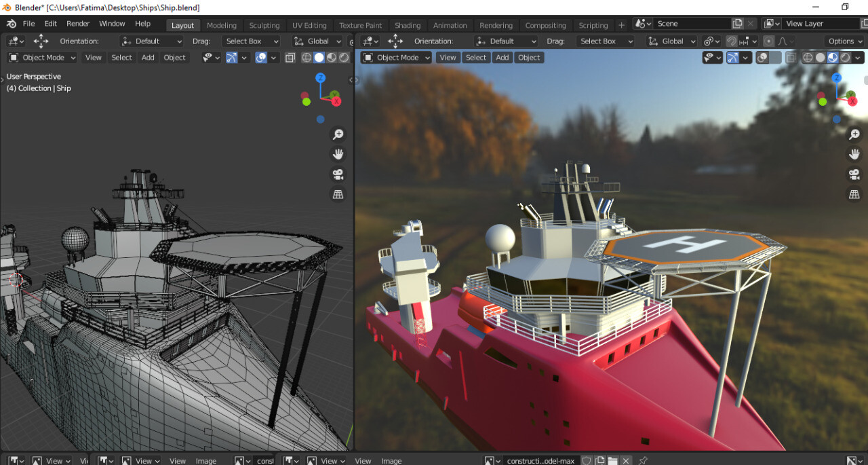Open right viewport Orientation Default dropdown

pos(506,41)
